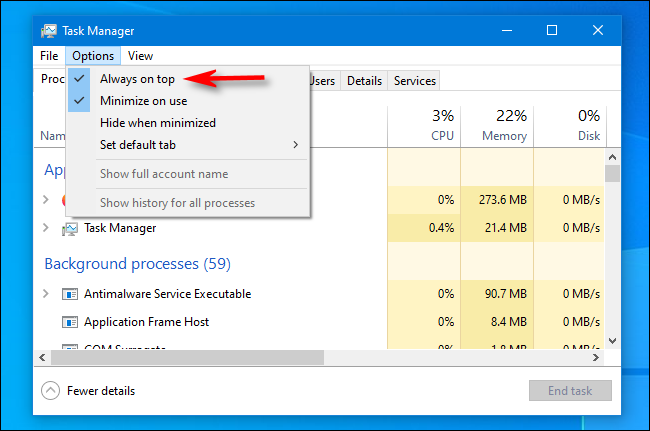This screenshot has width=650, height=431.
Task: Click the Fewer details arrow icon
Action: coord(50,391)
